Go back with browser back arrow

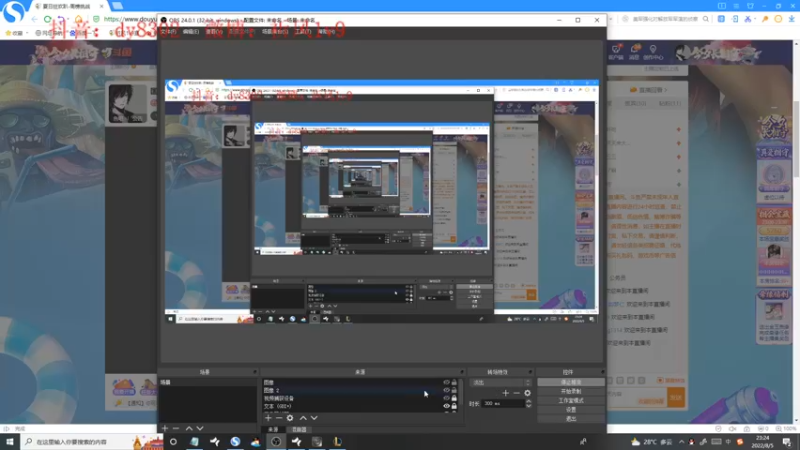click(34, 19)
